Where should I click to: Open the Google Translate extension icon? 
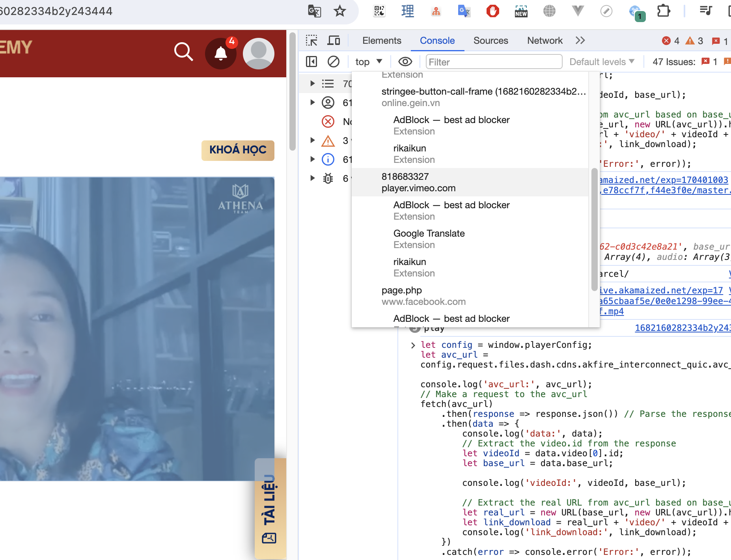pyautogui.click(x=464, y=11)
